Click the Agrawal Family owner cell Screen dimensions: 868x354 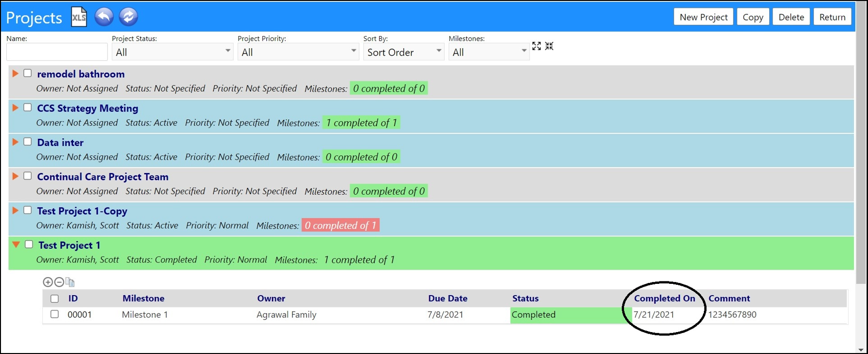click(x=286, y=315)
